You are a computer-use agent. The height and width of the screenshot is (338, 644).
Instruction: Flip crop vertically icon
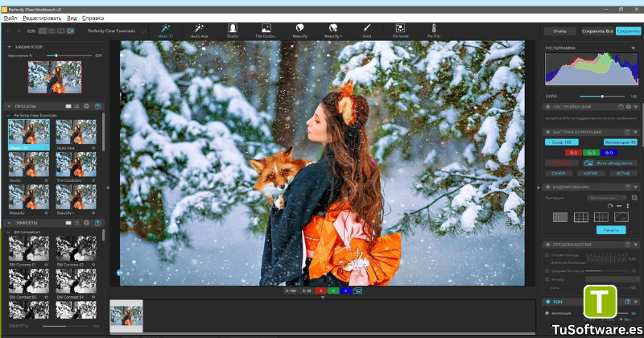[x=628, y=206]
